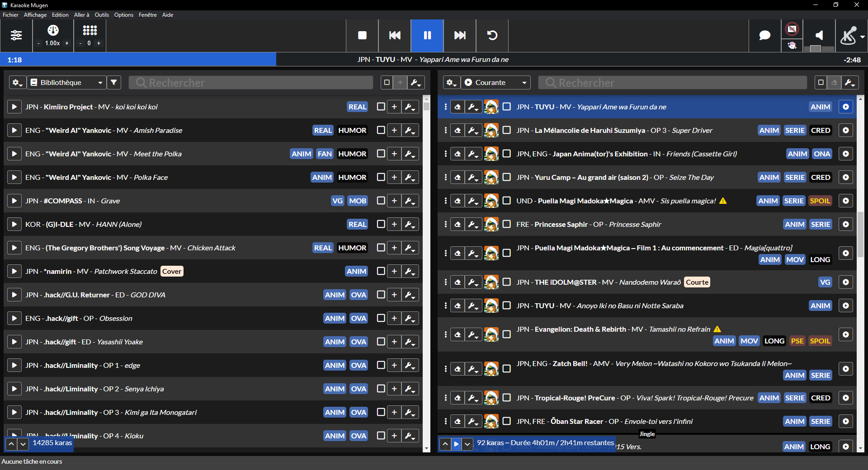Open the Affichage menu
Screen dimensions: 868x470
(x=35, y=15)
